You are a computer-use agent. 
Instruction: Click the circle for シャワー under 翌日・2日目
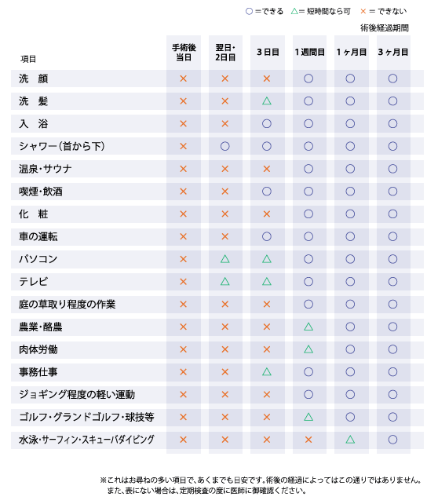click(x=225, y=146)
